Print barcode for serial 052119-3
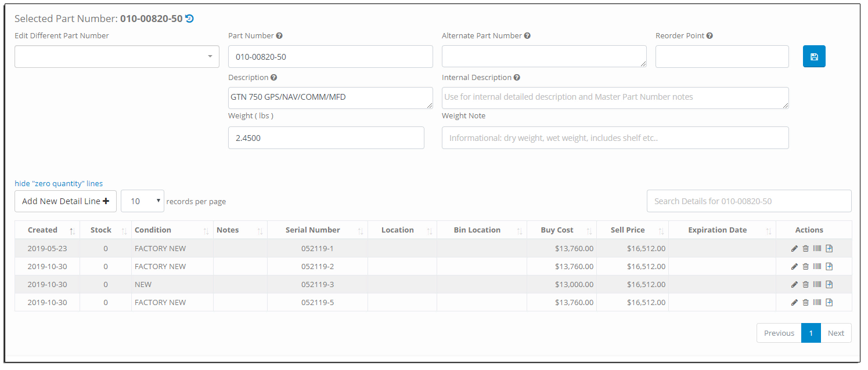Image resolution: width=868 pixels, height=370 pixels. point(817,285)
